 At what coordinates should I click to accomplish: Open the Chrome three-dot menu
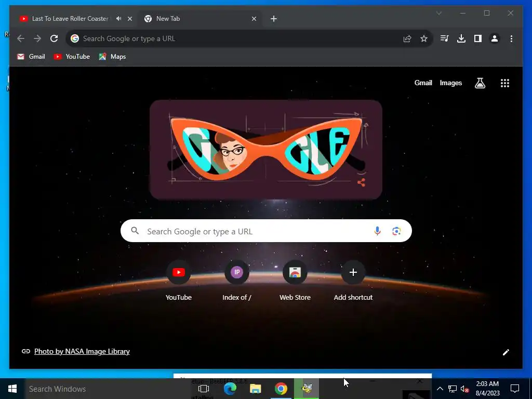(x=511, y=38)
